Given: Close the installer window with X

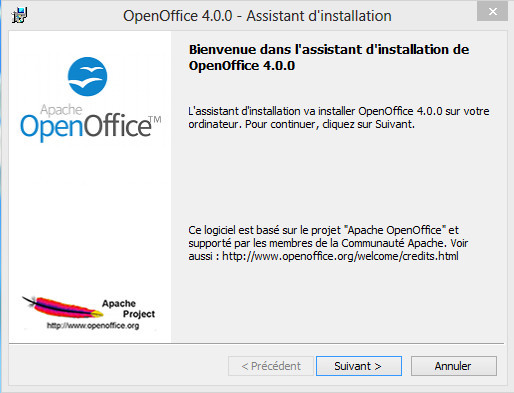Looking at the screenshot, I should [493, 12].
